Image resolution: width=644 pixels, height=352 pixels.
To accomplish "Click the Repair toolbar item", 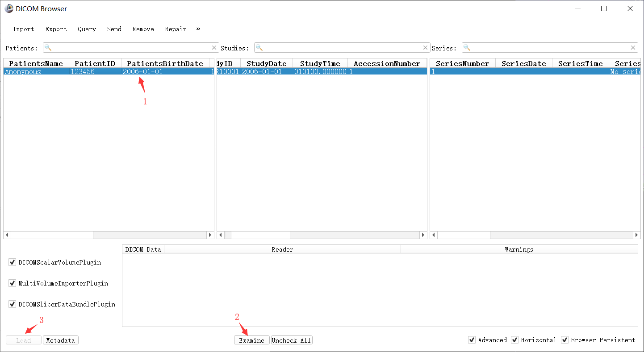I will [x=176, y=29].
